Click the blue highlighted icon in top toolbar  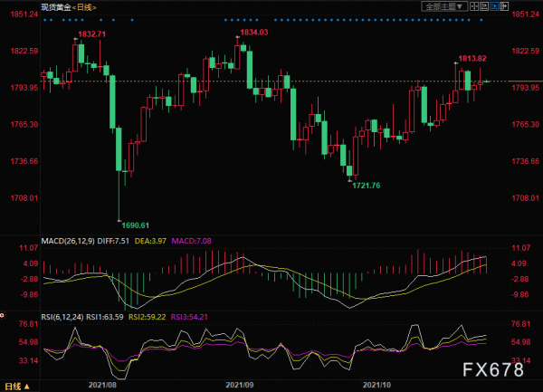(492, 5)
